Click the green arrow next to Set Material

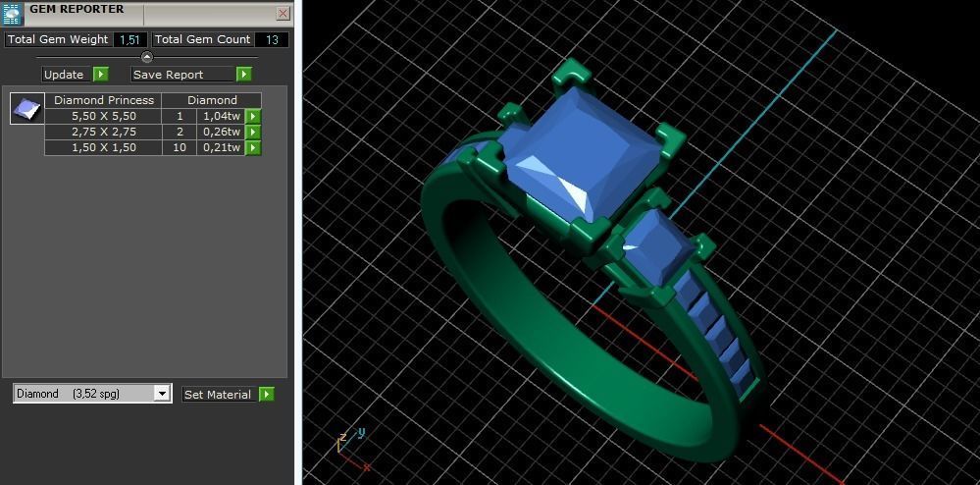click(266, 395)
